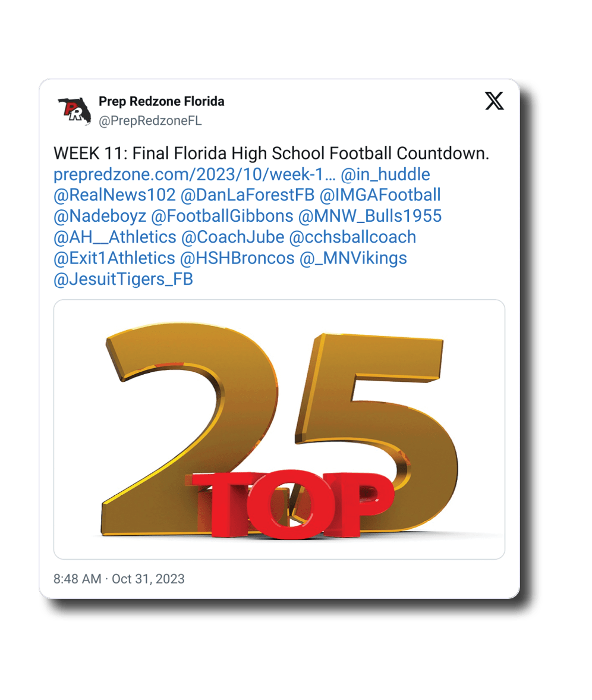Open the @IMGAFootball mention
This screenshot has height=700, width=592.
(x=380, y=195)
